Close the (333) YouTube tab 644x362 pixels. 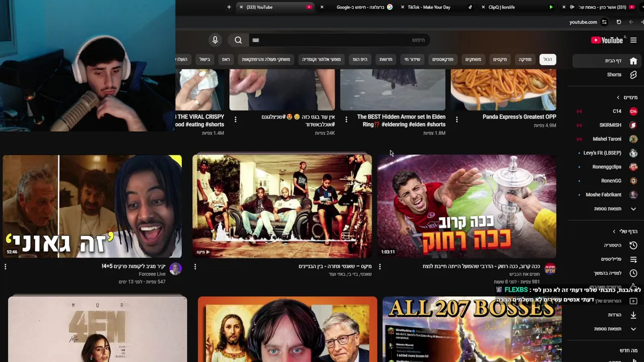coord(242,7)
